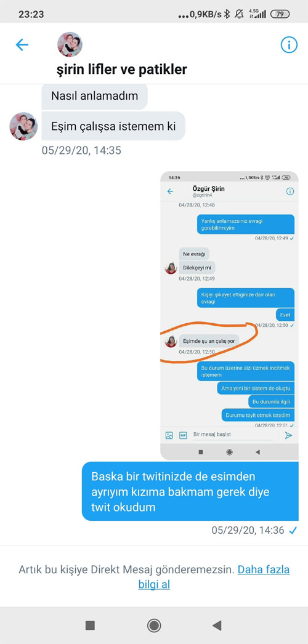
Task: Tap the battery indicator in status bar
Action: coord(280,14)
